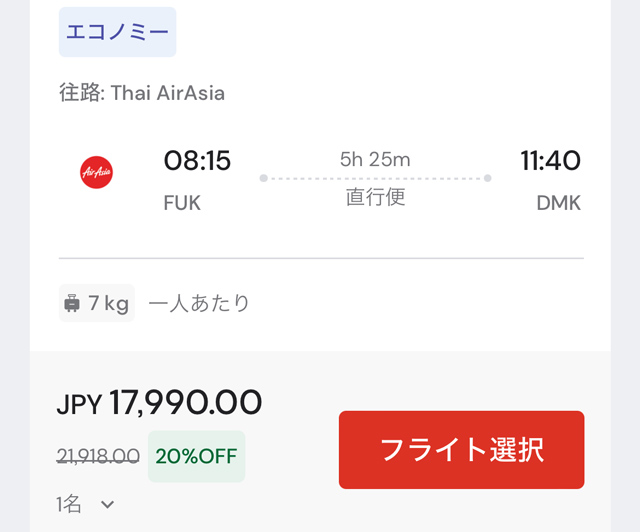Tap the 08:15 departure time

tap(197, 160)
